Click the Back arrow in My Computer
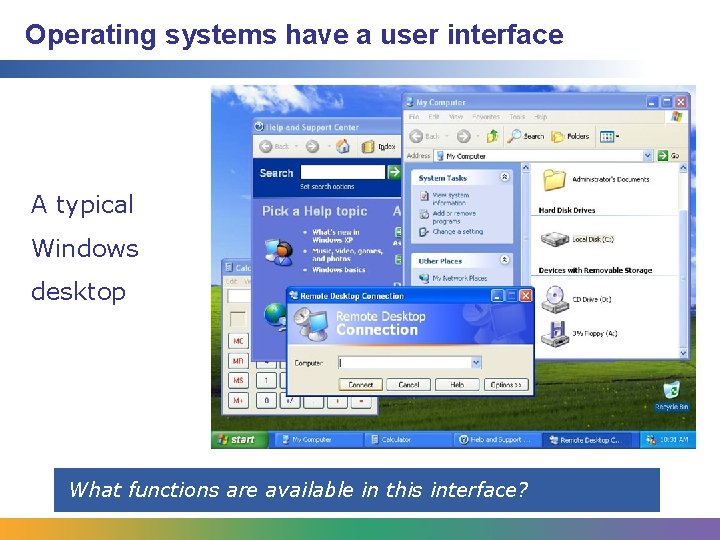 click(416, 136)
